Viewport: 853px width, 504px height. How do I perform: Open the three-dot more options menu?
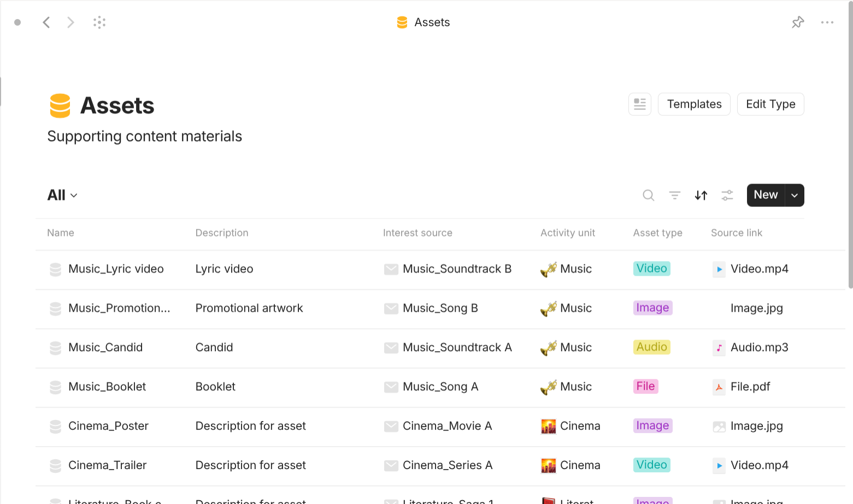pos(827,22)
